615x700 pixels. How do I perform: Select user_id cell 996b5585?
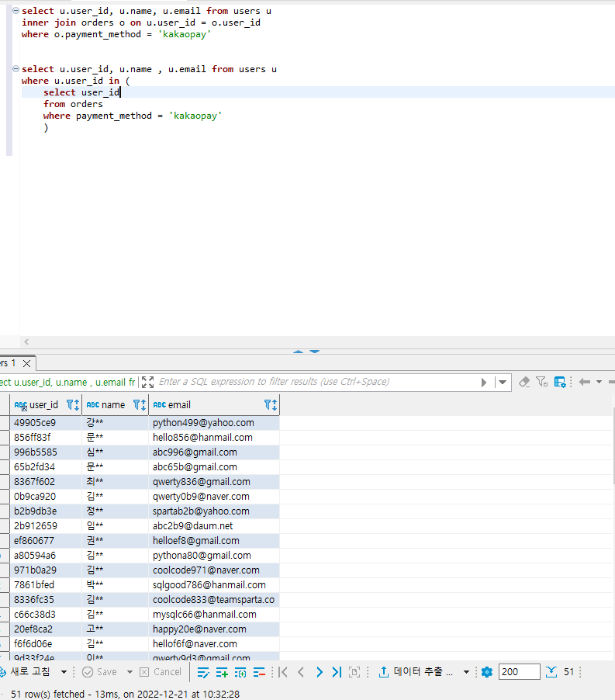(46, 452)
